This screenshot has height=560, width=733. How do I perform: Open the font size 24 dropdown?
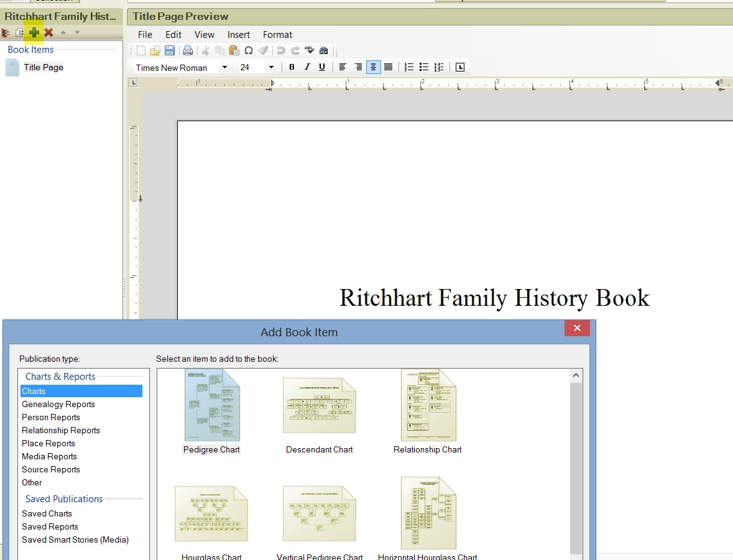coord(271,67)
